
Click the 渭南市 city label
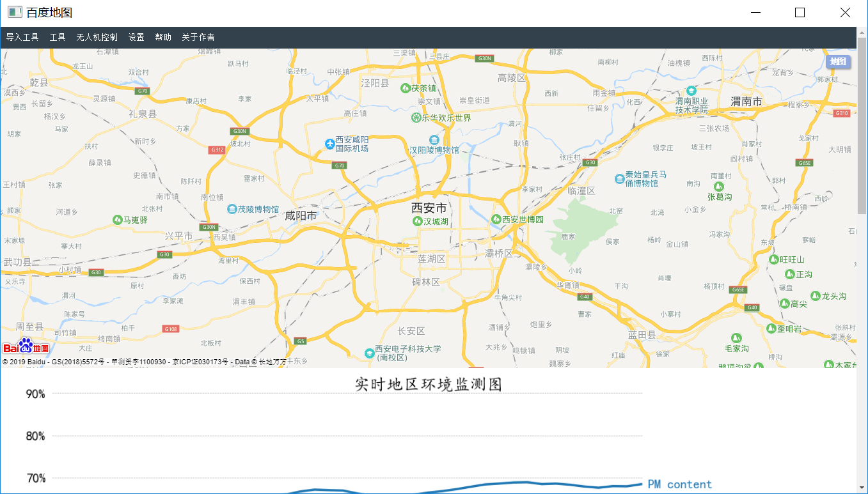tap(746, 102)
